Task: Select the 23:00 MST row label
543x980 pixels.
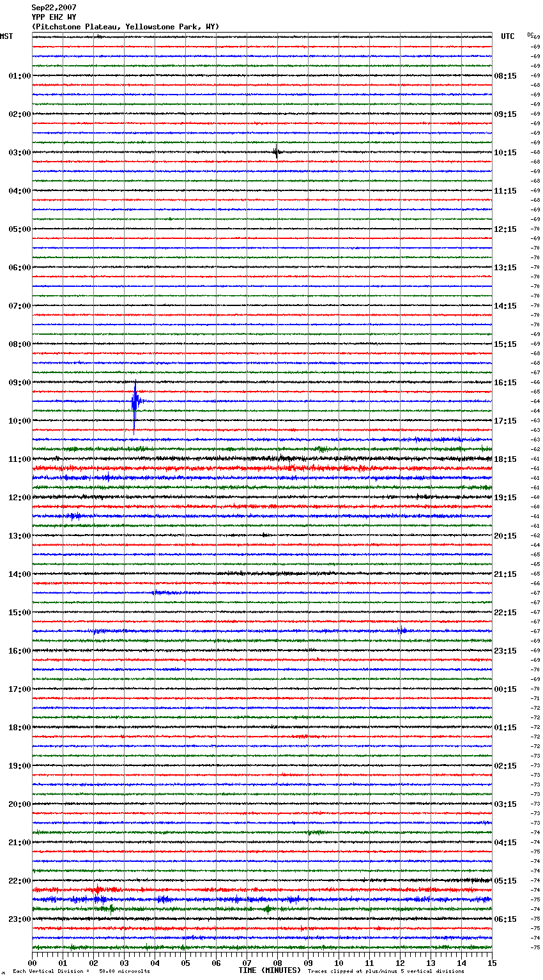Action: pos(20,919)
